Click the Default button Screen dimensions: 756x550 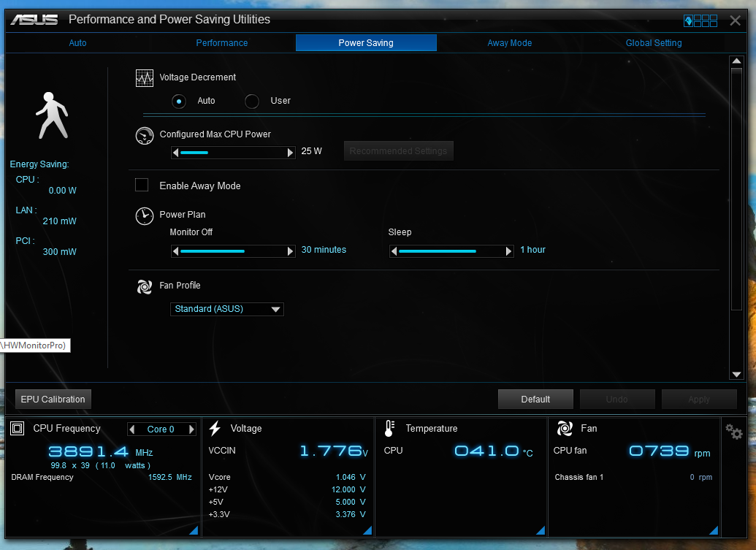coord(535,399)
